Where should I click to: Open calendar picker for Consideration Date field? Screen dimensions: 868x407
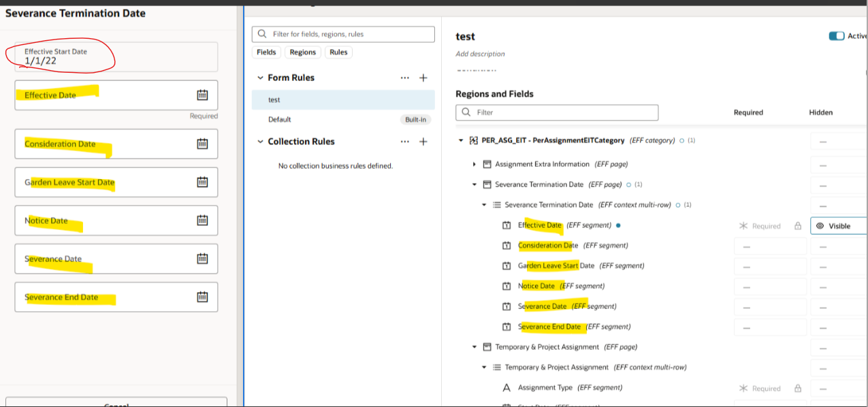pos(202,144)
